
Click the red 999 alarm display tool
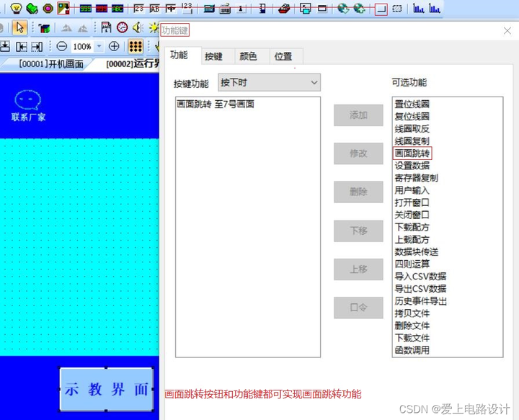[x=102, y=9]
